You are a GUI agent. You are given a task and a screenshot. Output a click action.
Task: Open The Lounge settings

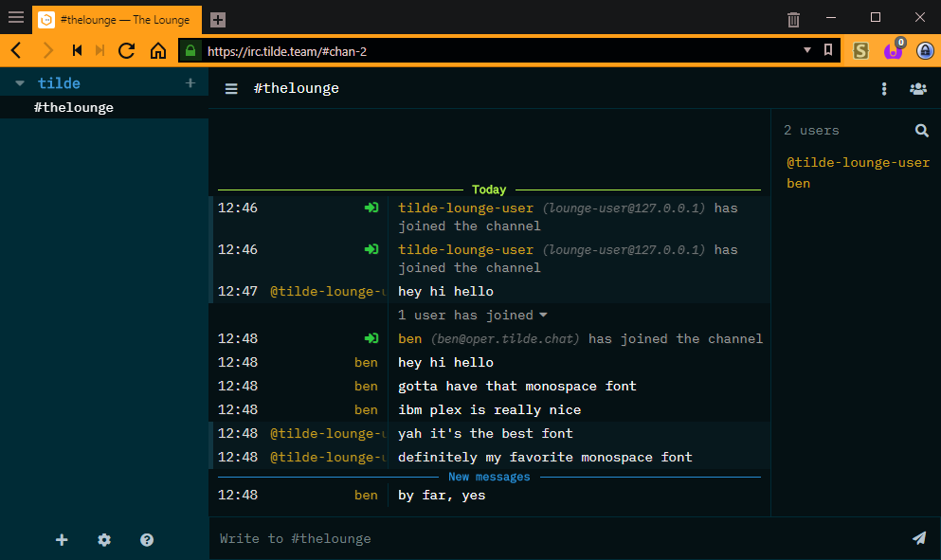coord(104,539)
